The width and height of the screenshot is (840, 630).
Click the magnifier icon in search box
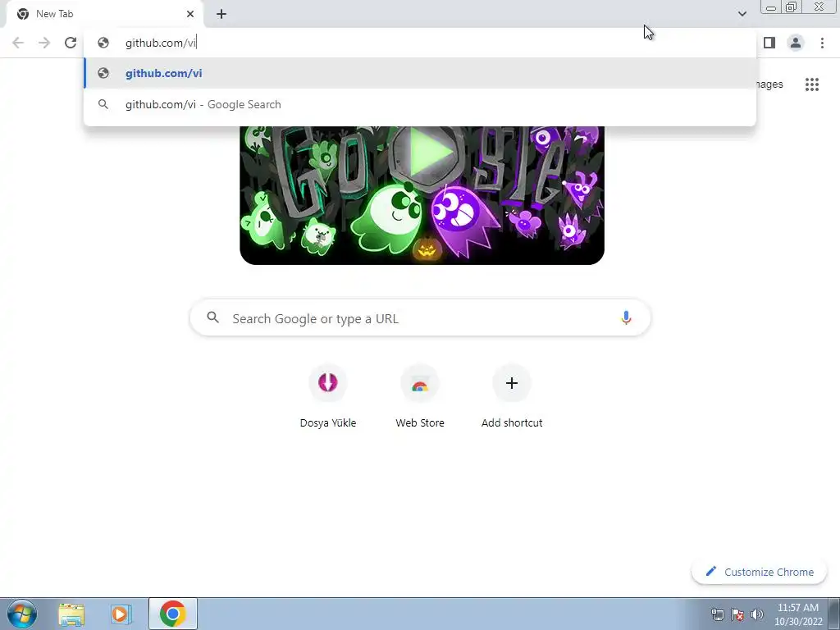212,317
